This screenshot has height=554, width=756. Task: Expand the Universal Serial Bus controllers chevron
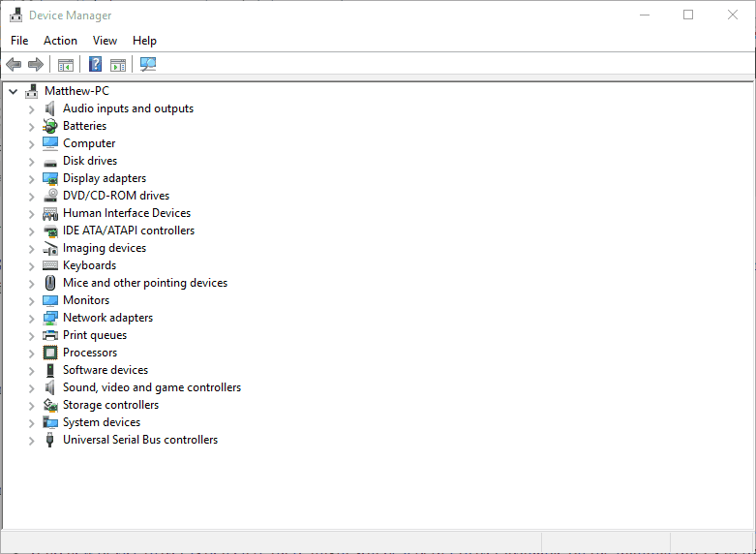(x=31, y=441)
